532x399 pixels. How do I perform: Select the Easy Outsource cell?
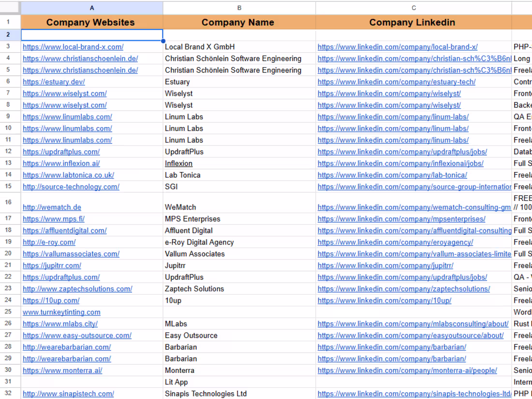tap(239, 335)
